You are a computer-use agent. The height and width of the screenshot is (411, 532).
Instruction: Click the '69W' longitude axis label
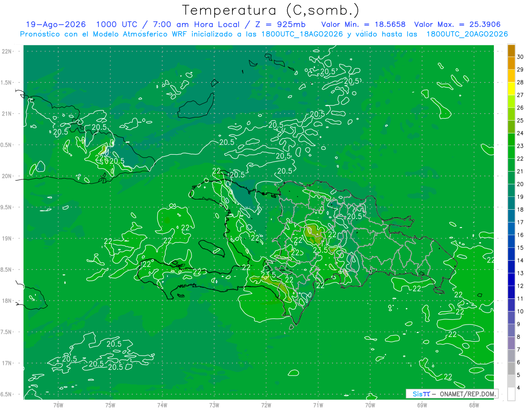[422, 405]
